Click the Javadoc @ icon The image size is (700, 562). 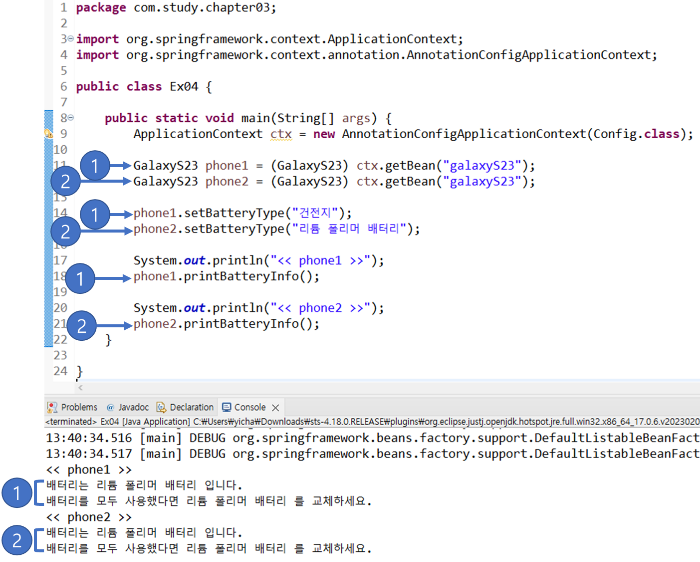pos(110,407)
